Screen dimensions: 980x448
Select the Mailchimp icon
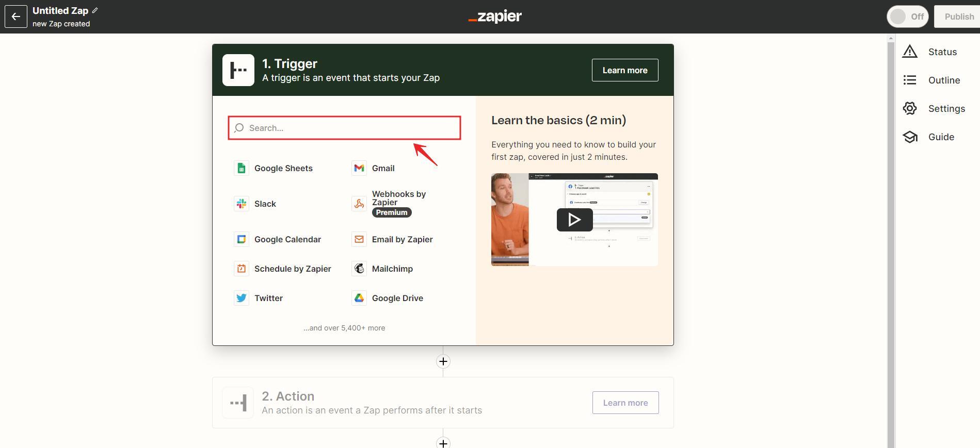pos(359,269)
